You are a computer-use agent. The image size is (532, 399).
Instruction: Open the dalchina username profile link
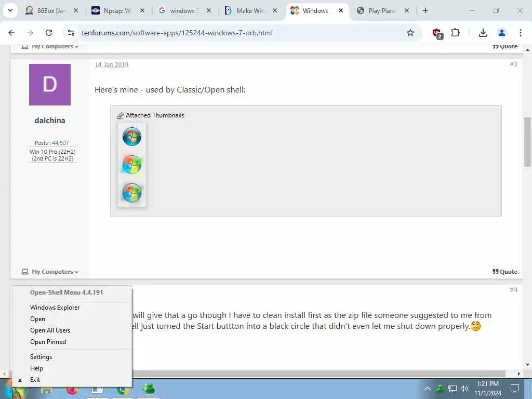(50, 121)
